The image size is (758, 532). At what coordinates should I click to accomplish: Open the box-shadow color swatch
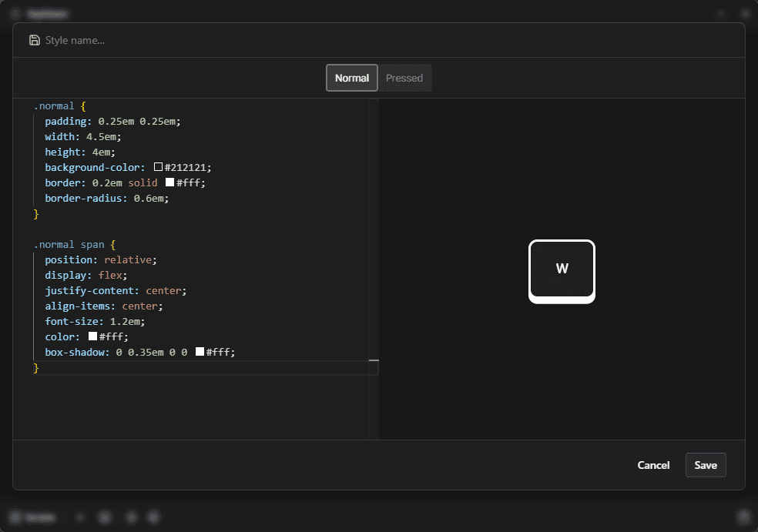(x=200, y=352)
